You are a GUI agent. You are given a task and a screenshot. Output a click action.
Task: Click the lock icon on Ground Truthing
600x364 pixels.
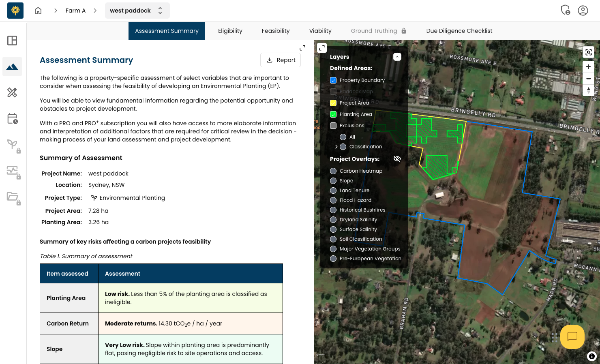[404, 31]
